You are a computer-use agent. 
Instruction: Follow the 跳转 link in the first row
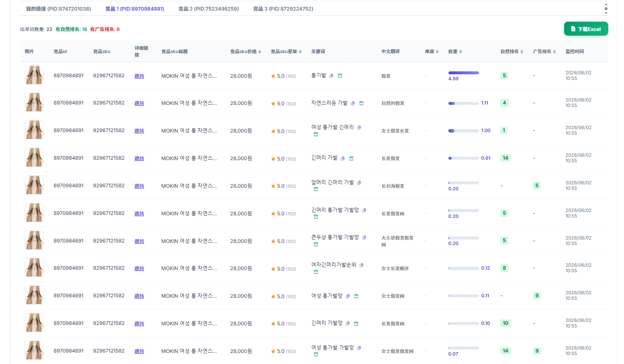(x=139, y=76)
